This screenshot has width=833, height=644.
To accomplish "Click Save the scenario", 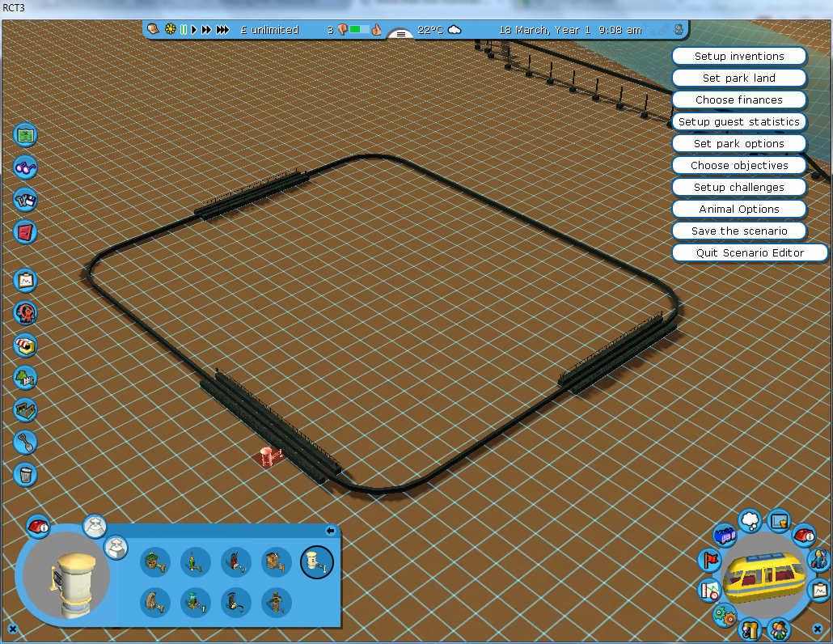I will click(x=739, y=231).
